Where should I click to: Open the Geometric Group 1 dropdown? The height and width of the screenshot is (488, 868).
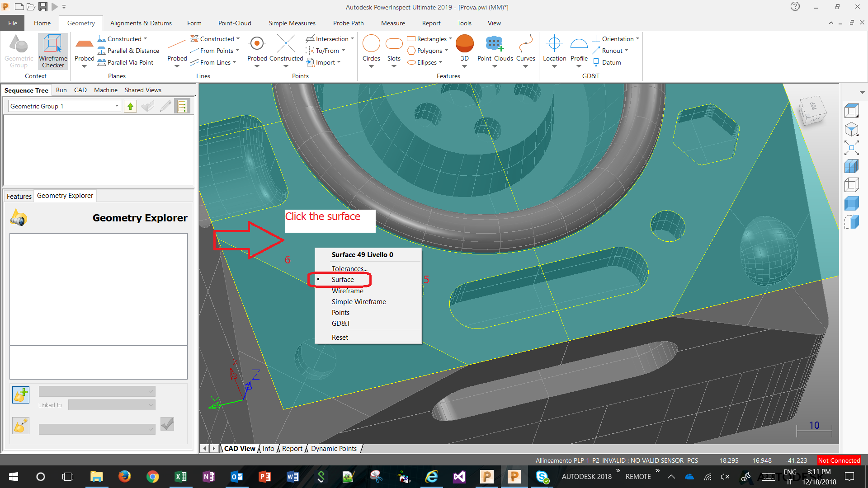tap(116, 106)
